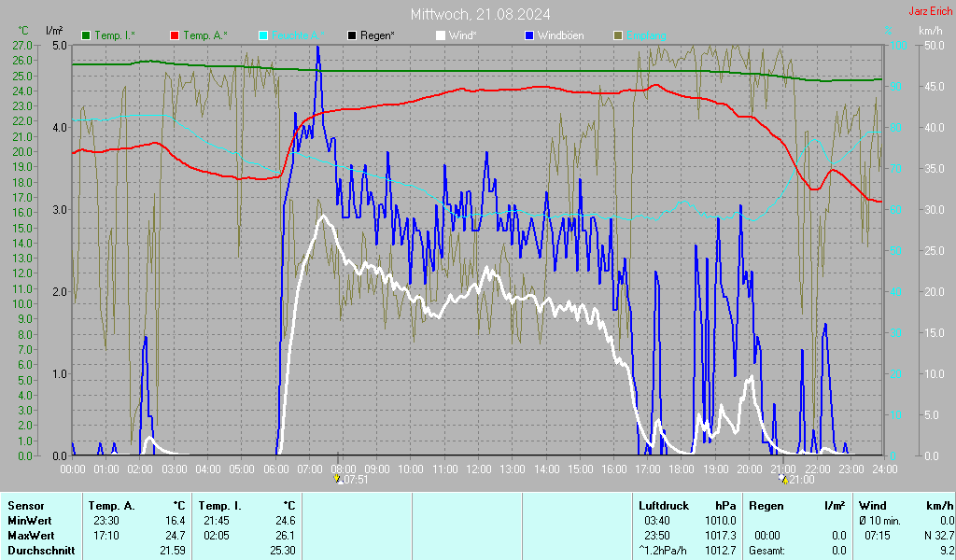Select the 'Windböen' legend label
This screenshot has height=560, width=956.
560,36
